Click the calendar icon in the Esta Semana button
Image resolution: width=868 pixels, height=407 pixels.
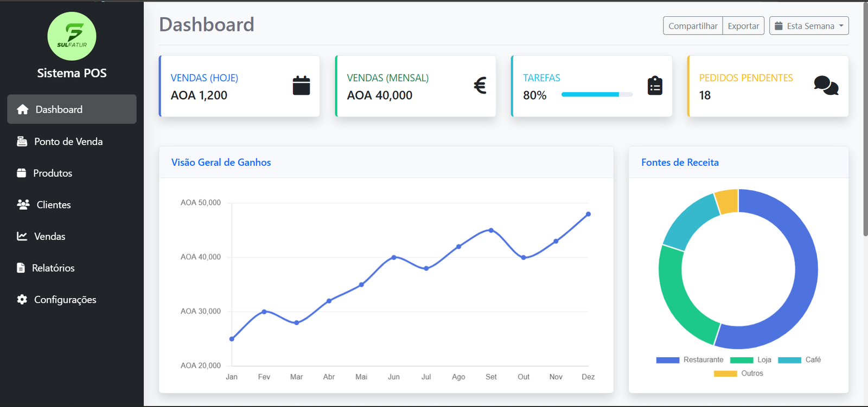click(778, 25)
